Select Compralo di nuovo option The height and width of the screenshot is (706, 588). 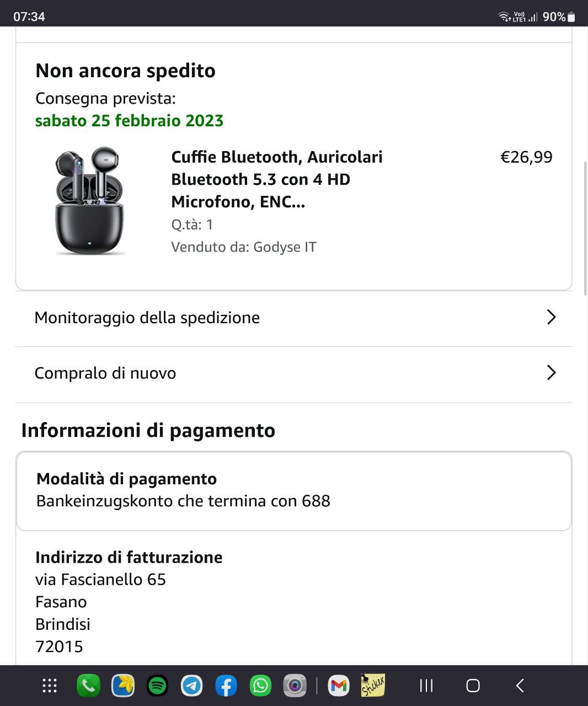(105, 373)
